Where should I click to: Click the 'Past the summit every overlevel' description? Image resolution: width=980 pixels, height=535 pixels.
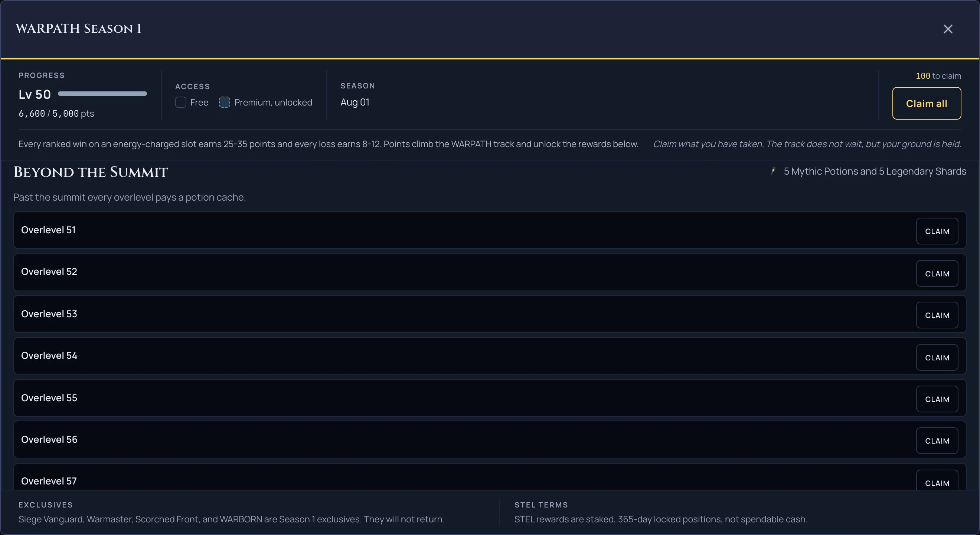click(x=130, y=197)
